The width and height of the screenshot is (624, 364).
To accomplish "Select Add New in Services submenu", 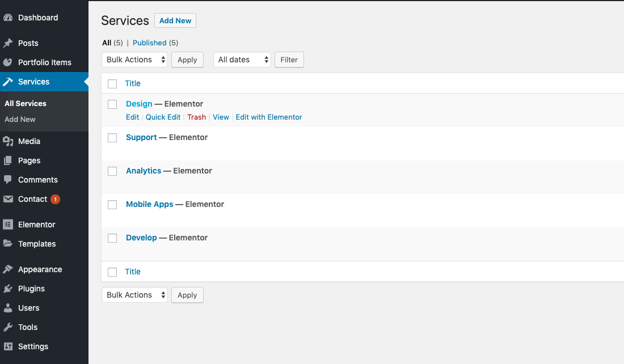I will (x=20, y=119).
